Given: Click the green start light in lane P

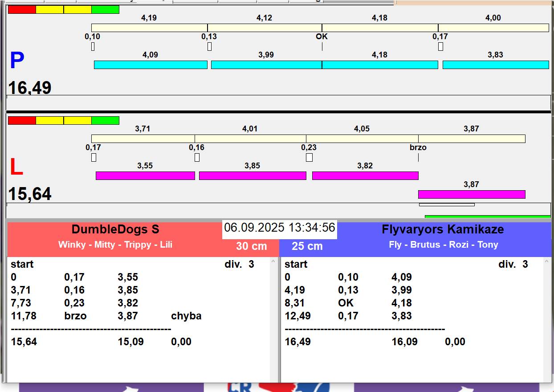Looking at the screenshot, I should [105, 10].
